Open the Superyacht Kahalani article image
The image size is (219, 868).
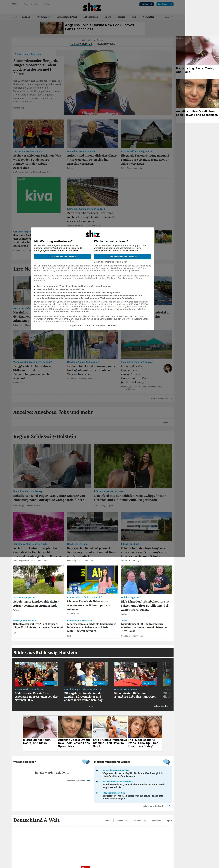click(93, 526)
